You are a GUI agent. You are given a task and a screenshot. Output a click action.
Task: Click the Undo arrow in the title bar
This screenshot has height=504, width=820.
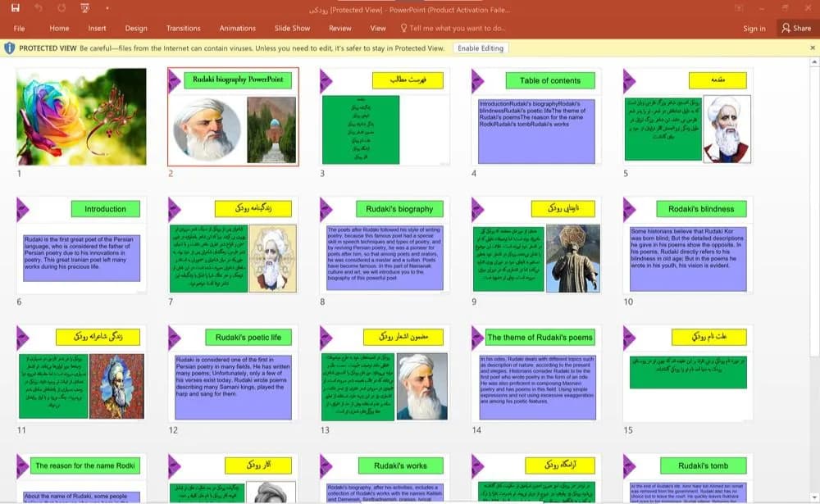39,8
